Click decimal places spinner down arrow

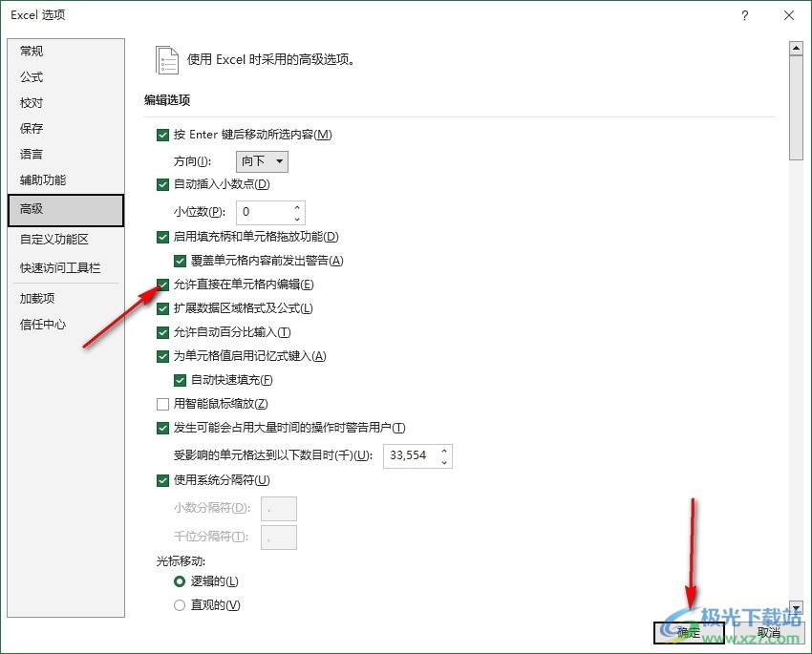[297, 218]
